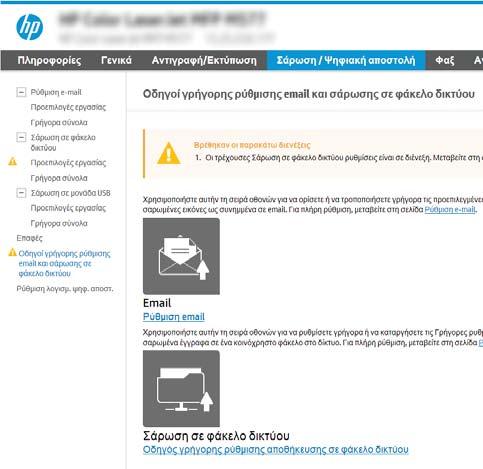Click the HP logo icon

click(x=29, y=27)
